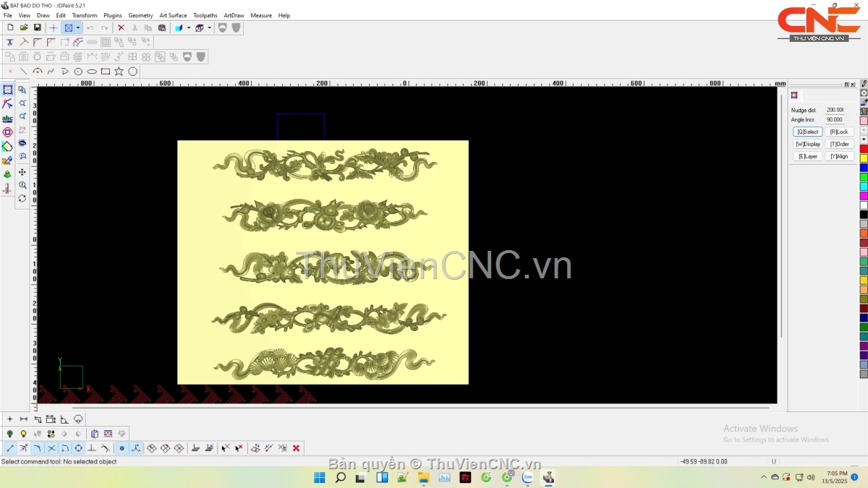Click the Angle Incr. input field

(835, 119)
